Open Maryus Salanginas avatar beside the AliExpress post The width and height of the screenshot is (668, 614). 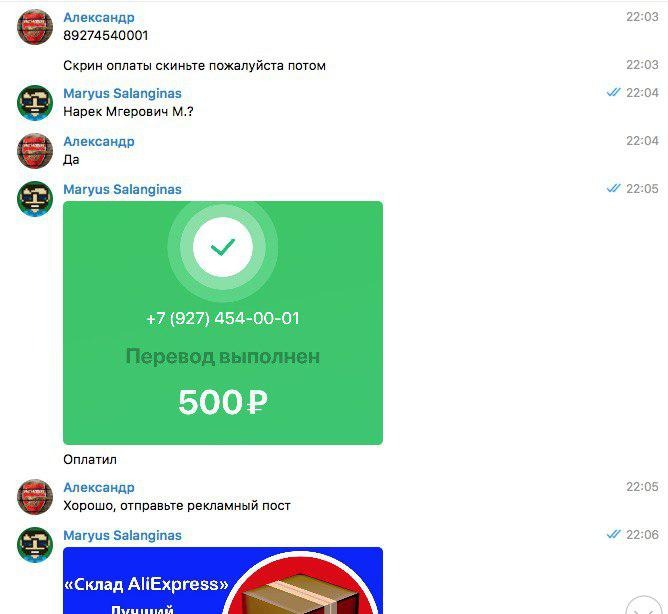pos(35,545)
